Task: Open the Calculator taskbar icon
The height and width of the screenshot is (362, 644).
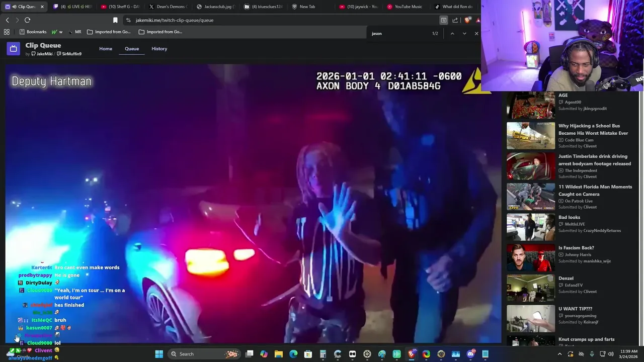Action: coord(323,354)
